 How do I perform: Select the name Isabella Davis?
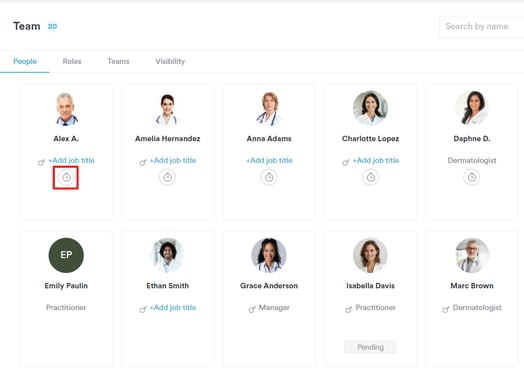click(371, 286)
